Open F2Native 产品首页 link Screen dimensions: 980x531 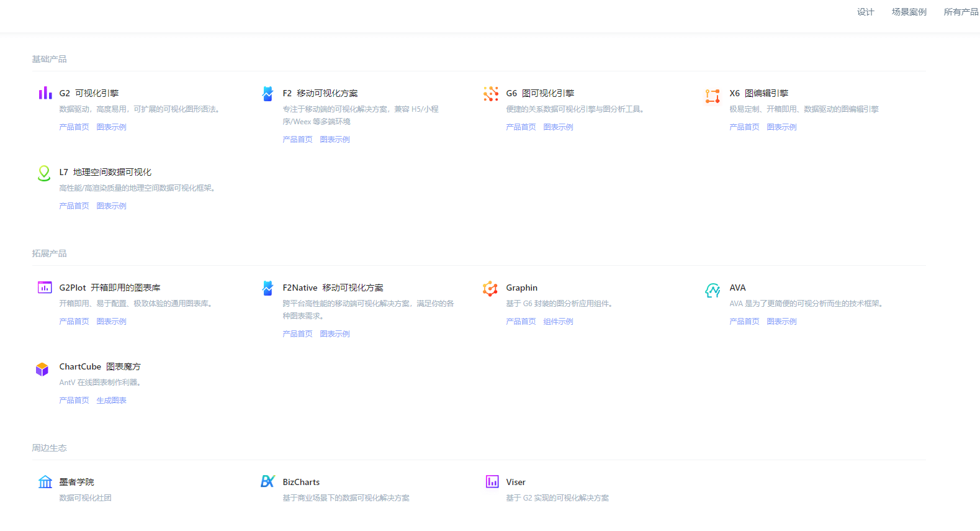[297, 334]
